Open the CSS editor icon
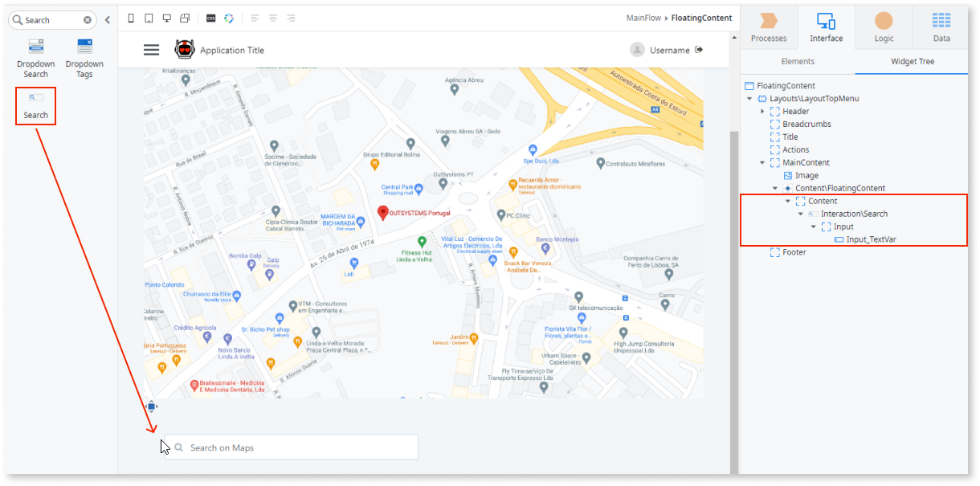The image size is (980, 486). point(211,18)
